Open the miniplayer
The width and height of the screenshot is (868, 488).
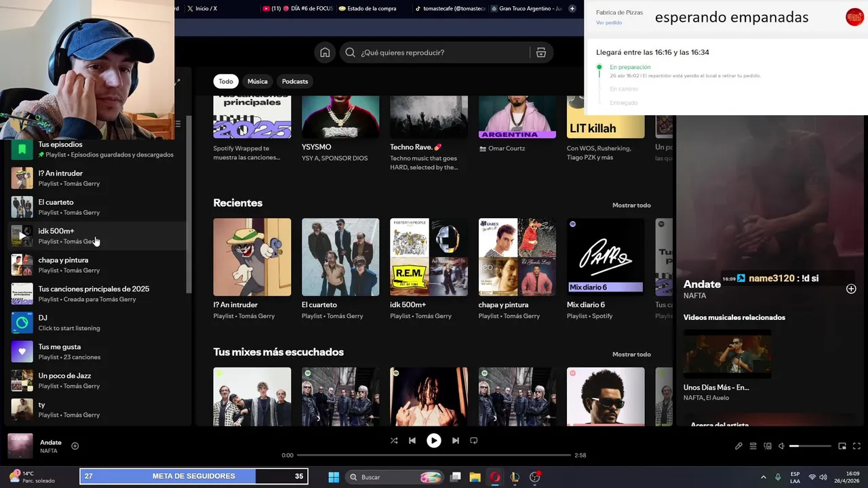pos(842,446)
